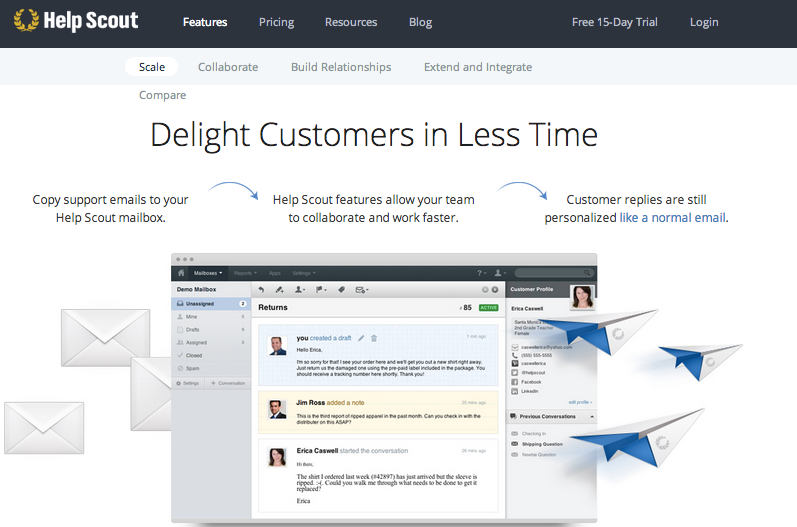Go to the Pricing page
This screenshot has height=527, width=797.
277,22
